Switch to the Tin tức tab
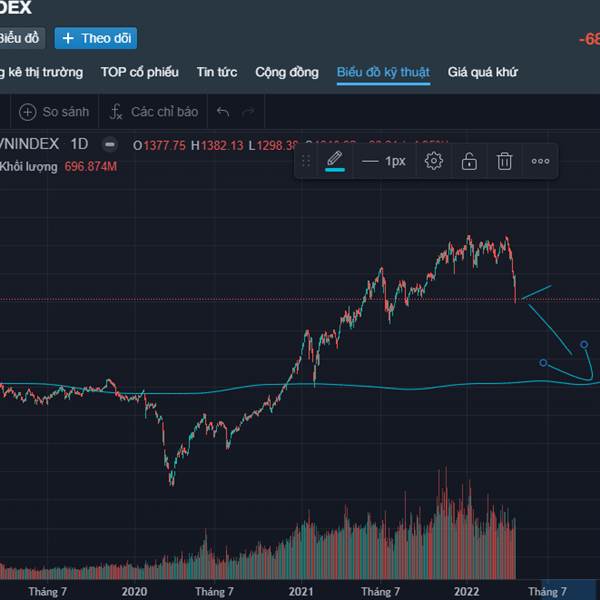This screenshot has width=600, height=600. pos(217,72)
